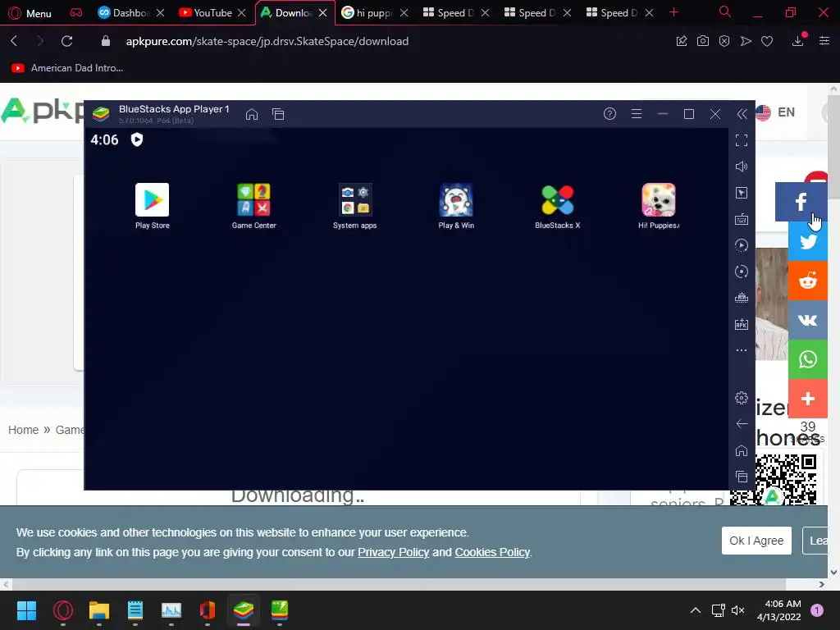
Task: Switch to first Speed Dial tab
Action: 449,13
